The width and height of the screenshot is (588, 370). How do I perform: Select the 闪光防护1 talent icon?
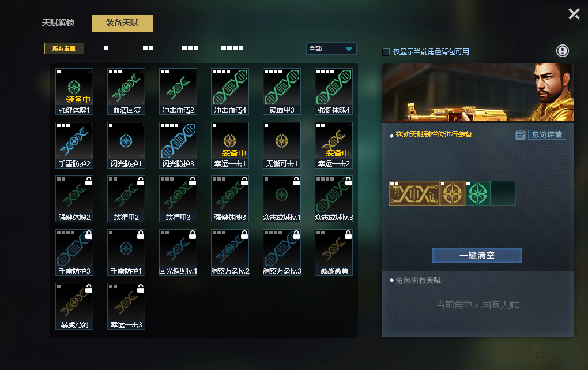click(126, 145)
